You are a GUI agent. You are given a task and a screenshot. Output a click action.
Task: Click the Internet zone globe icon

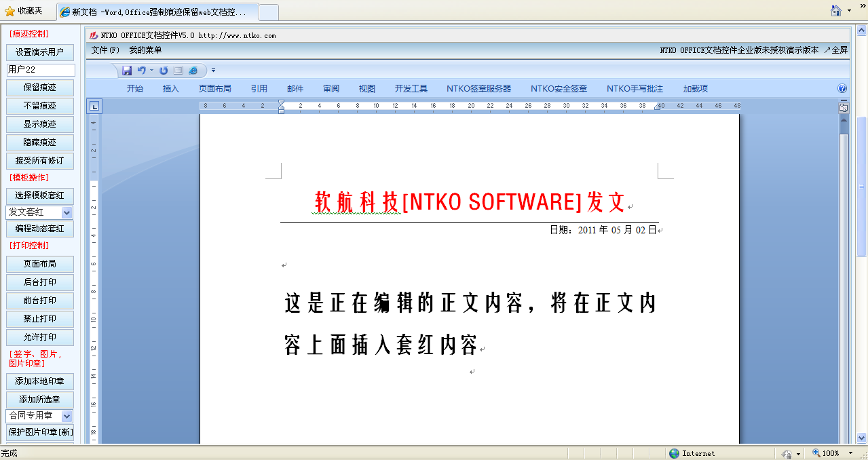(674, 453)
